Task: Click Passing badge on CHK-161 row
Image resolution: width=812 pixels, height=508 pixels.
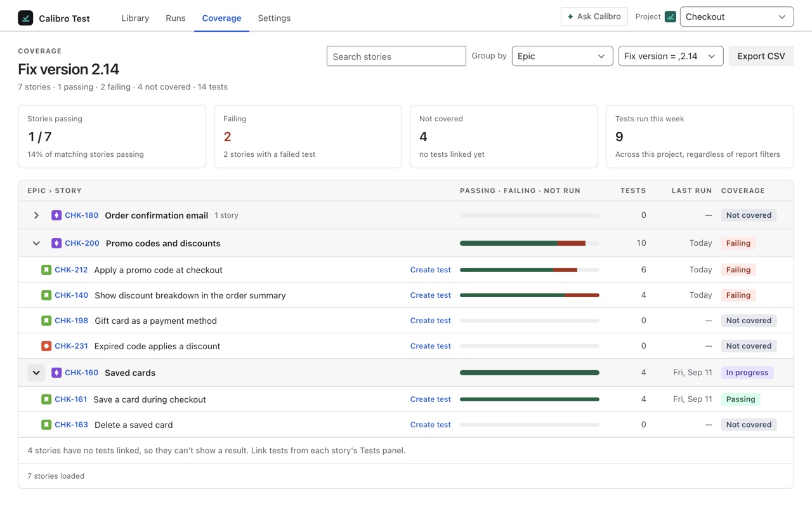Action: (x=741, y=399)
